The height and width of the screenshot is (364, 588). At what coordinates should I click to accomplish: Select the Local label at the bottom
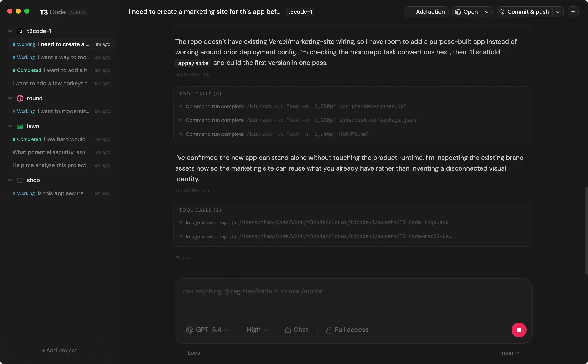[x=194, y=353]
